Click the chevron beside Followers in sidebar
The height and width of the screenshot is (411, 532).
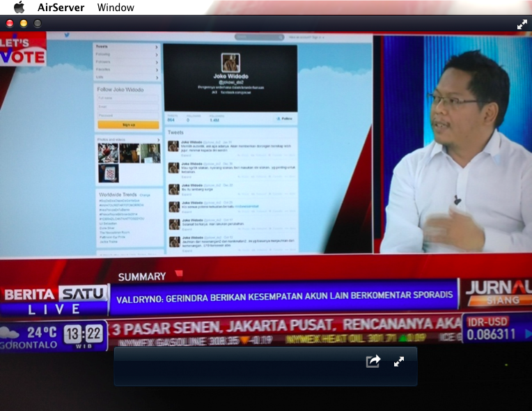pos(157,62)
